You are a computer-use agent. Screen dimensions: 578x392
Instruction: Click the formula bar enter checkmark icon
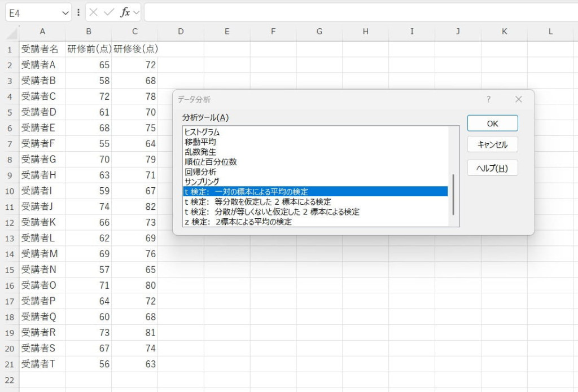click(110, 12)
